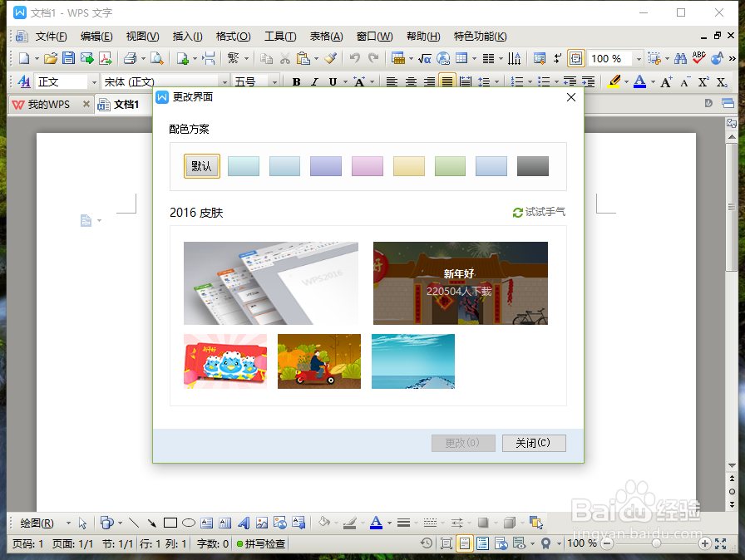This screenshot has height=560, width=745.
Task: Open the zoom percentage dropdown
Action: 639,59
